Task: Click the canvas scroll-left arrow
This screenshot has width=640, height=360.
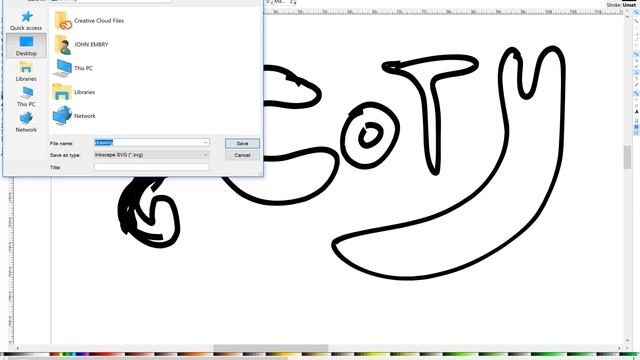Action: (19, 348)
